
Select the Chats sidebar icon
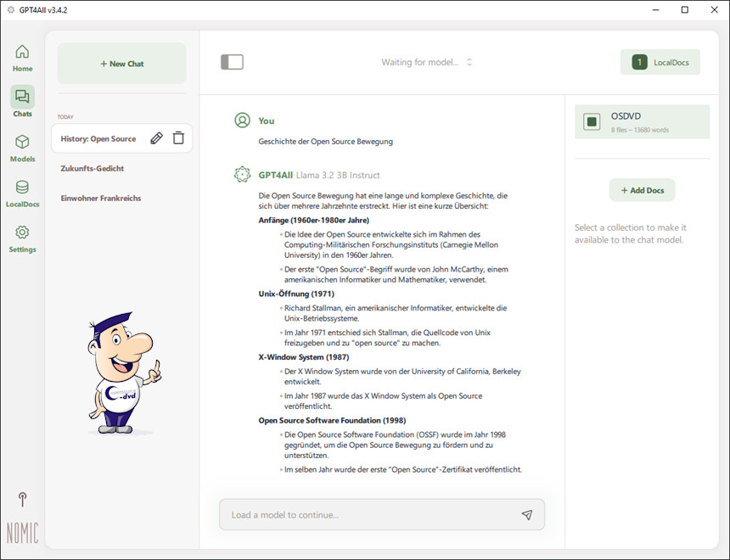click(22, 97)
